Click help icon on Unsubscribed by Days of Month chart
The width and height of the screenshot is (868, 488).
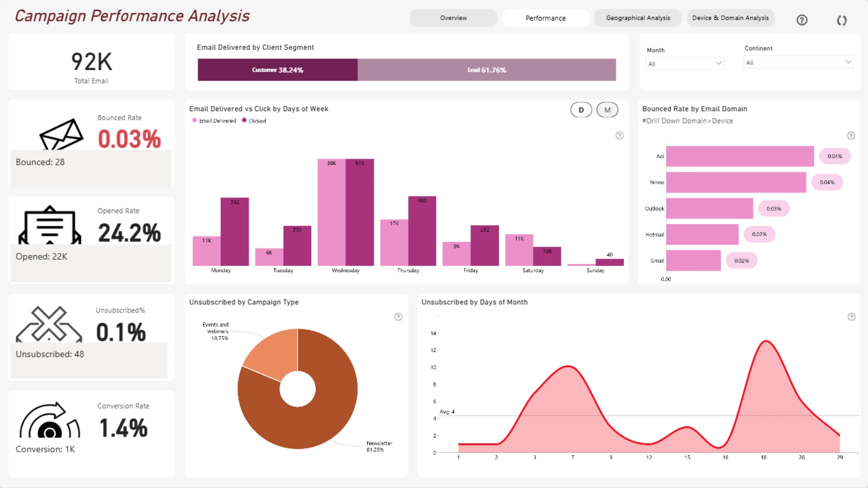tap(851, 317)
